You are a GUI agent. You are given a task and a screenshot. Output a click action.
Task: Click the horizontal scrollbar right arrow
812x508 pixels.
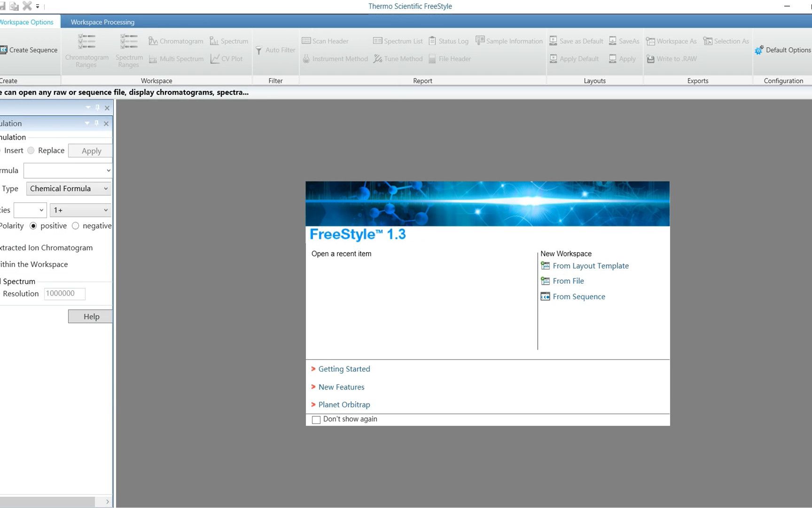coord(108,502)
